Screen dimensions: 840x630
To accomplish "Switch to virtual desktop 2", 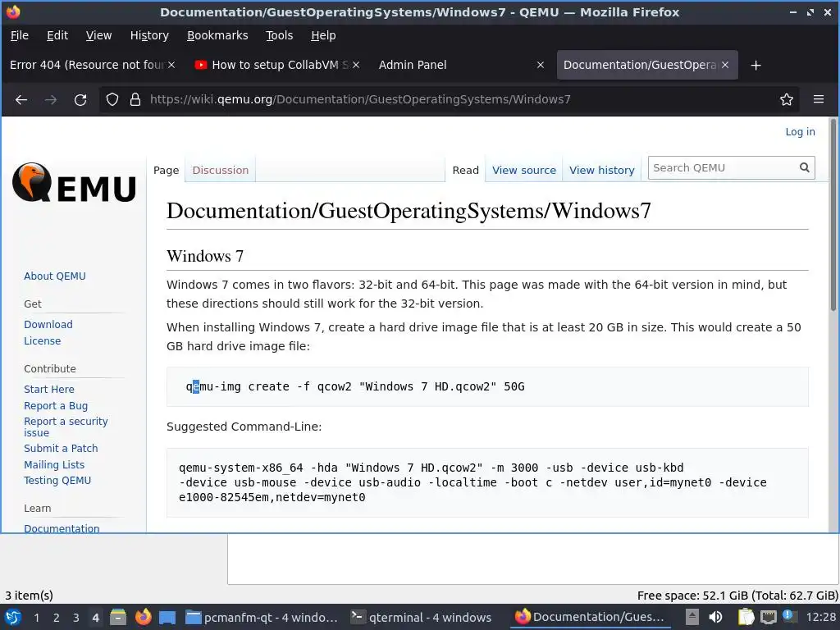I will tap(57, 618).
